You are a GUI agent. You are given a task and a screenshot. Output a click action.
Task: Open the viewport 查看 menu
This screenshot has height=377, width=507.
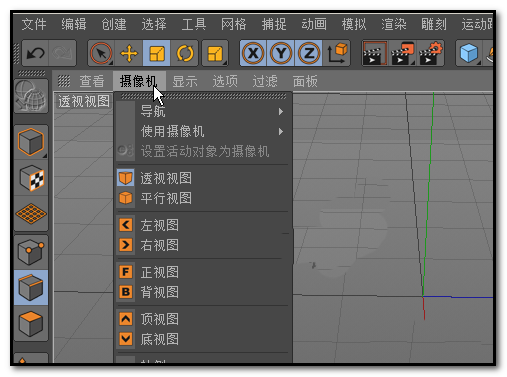pos(92,81)
